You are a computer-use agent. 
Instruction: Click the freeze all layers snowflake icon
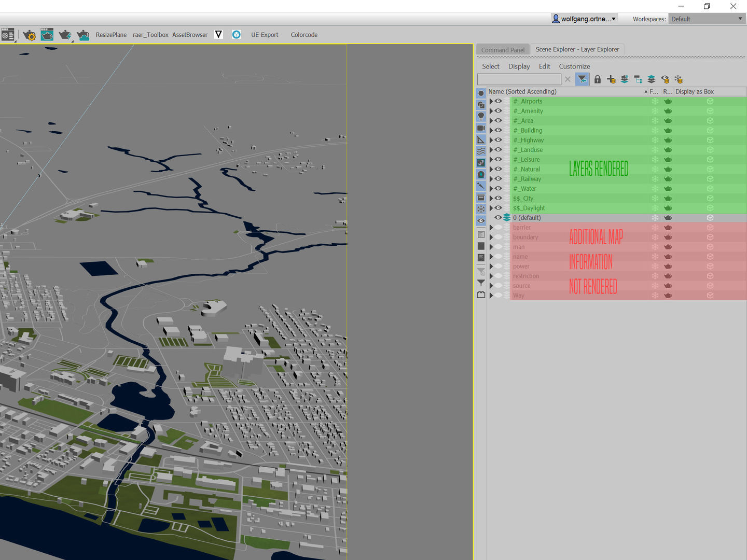(x=679, y=79)
